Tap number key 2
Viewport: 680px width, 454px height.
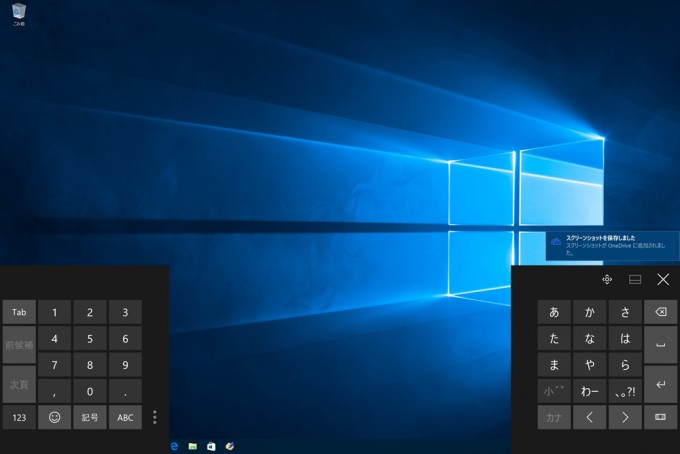pos(90,312)
